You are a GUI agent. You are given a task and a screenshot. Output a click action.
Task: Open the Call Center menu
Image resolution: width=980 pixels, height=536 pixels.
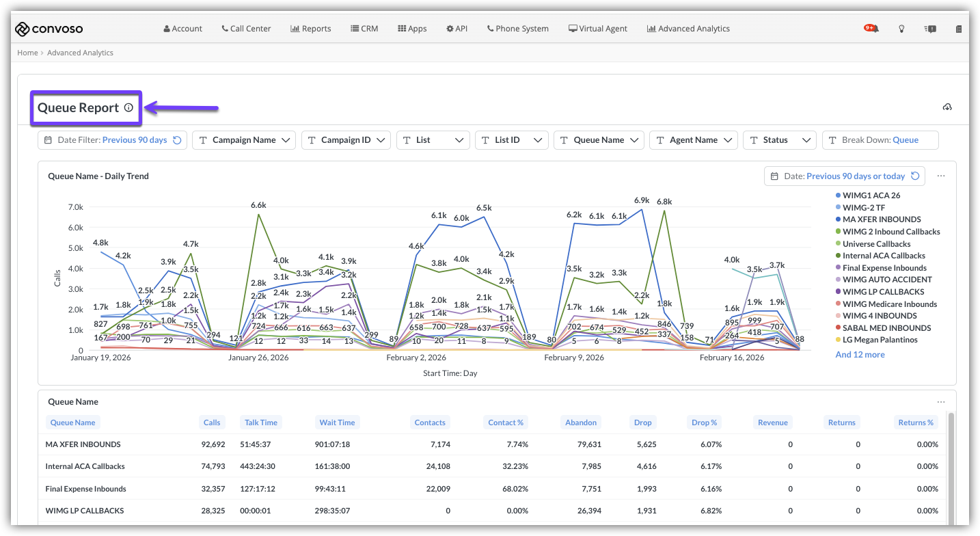point(246,29)
